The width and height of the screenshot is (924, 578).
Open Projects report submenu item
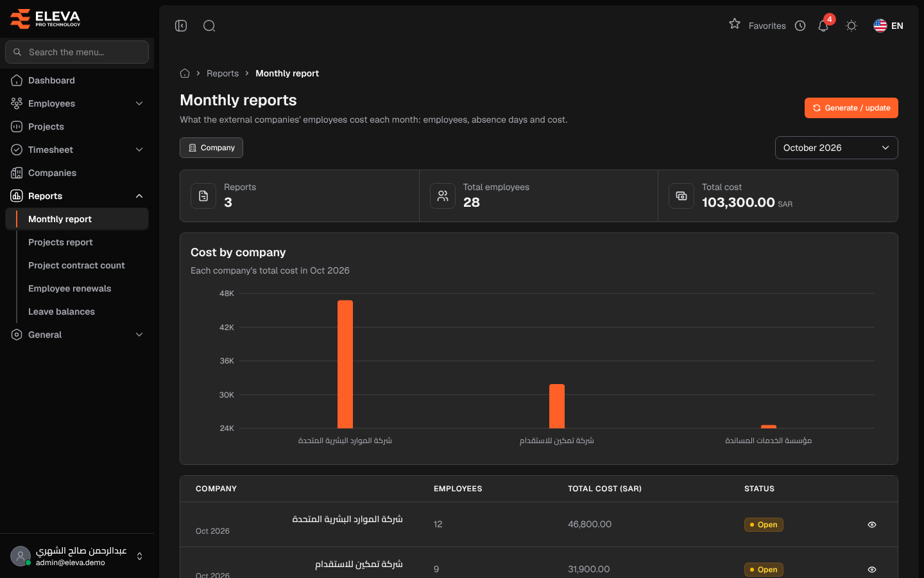click(x=60, y=242)
